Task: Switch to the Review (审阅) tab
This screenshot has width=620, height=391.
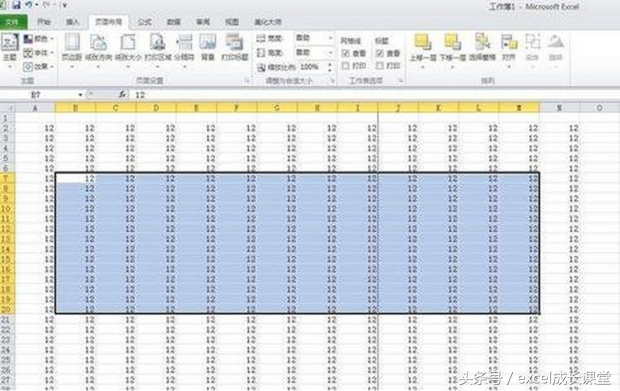Action: tap(203, 22)
